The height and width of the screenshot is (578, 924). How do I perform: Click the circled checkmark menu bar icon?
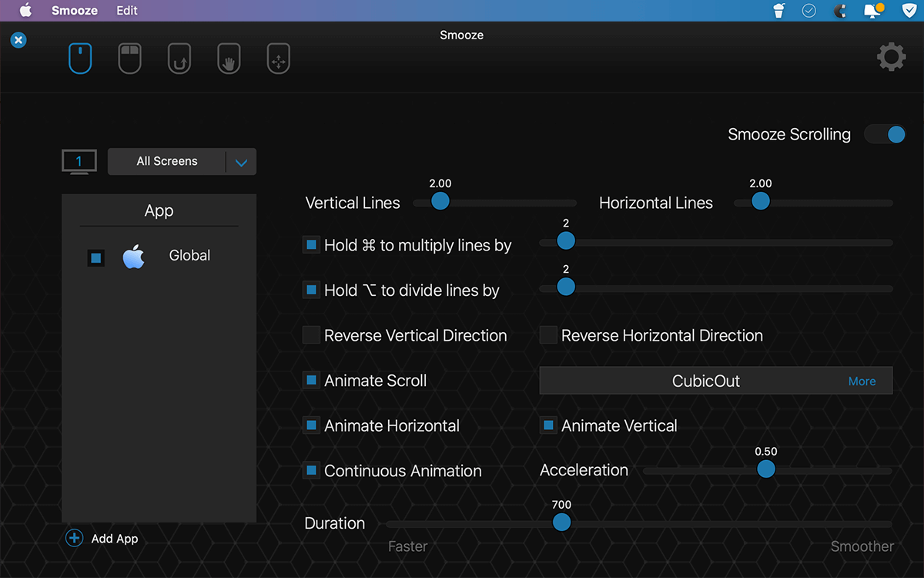pos(809,11)
